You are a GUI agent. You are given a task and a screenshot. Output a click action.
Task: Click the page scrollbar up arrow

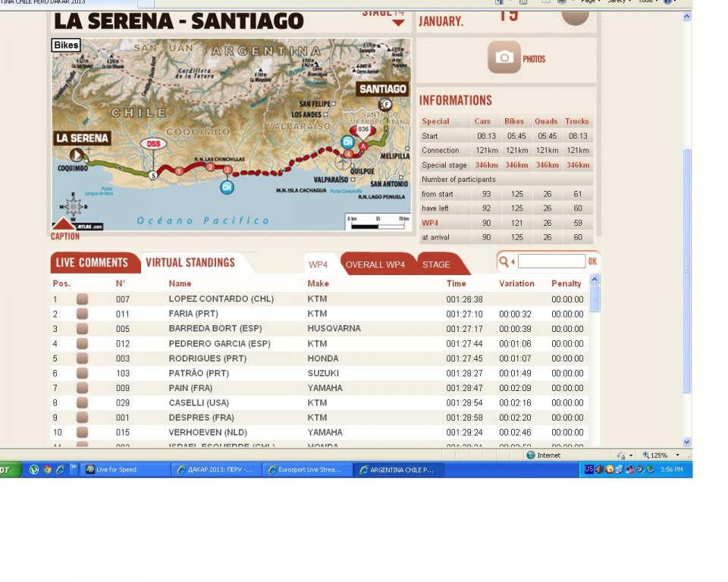(687, 17)
